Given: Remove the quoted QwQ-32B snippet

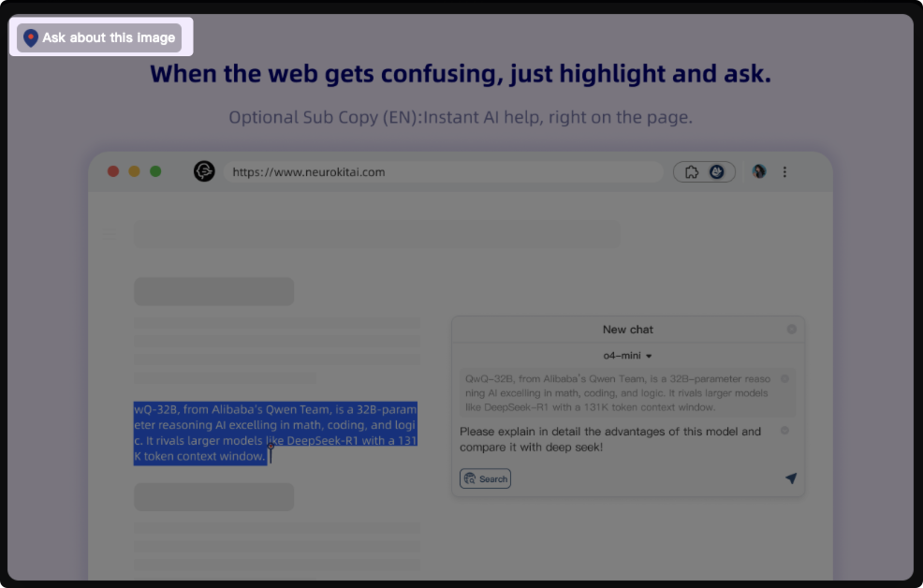Looking at the screenshot, I should (x=784, y=378).
